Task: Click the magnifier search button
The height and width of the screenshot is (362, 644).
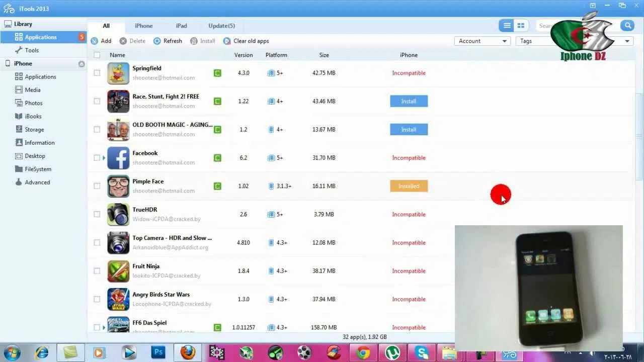Action: point(627,26)
